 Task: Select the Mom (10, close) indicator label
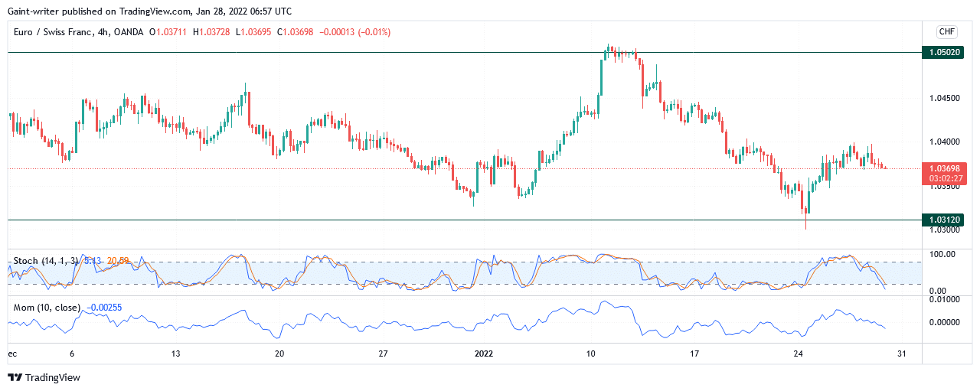[x=47, y=307]
